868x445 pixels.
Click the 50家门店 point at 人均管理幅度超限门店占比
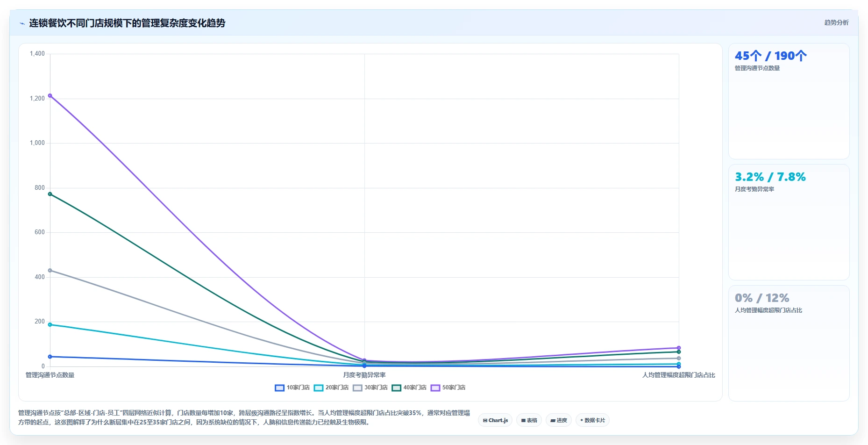679,348
